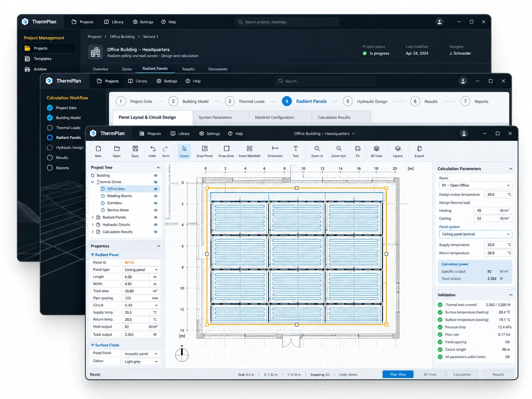The width and height of the screenshot is (532, 399).
Task: Open the Panel finish Acoustic panel dropdown
Action: tap(141, 354)
